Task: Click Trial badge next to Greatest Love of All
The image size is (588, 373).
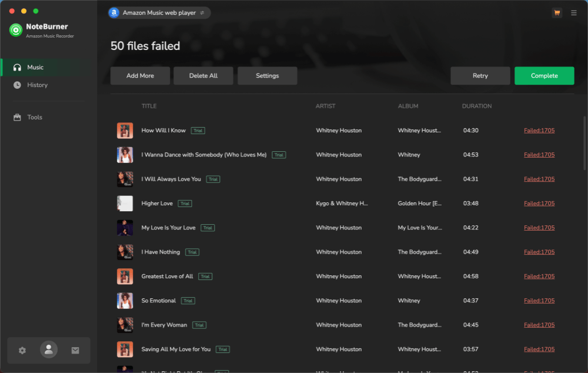Action: pyautogui.click(x=205, y=277)
